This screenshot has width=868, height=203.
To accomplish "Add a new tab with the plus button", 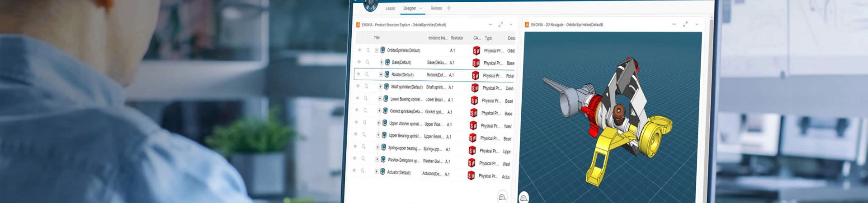I will point(448,8).
